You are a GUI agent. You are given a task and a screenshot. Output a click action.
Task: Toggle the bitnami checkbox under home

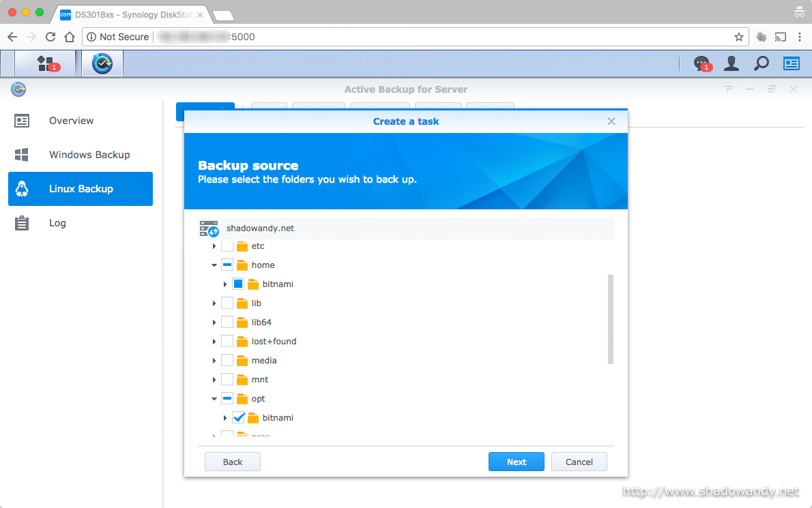click(x=238, y=284)
